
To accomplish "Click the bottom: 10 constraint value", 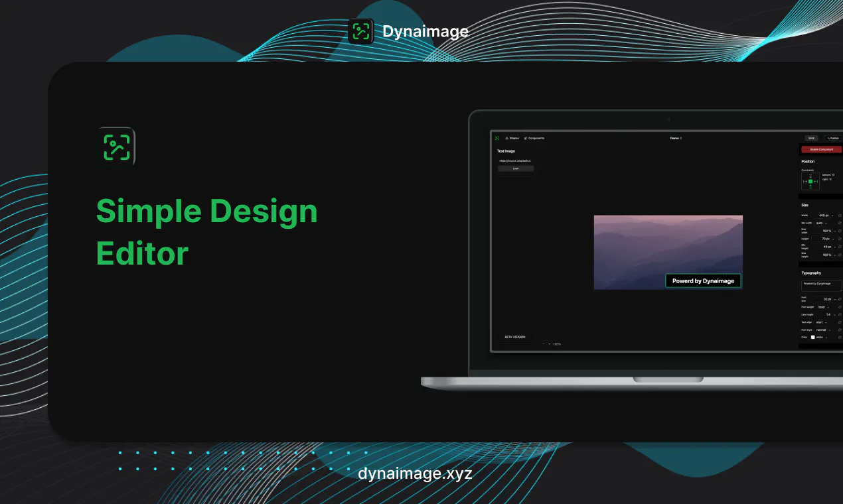I will click(828, 174).
